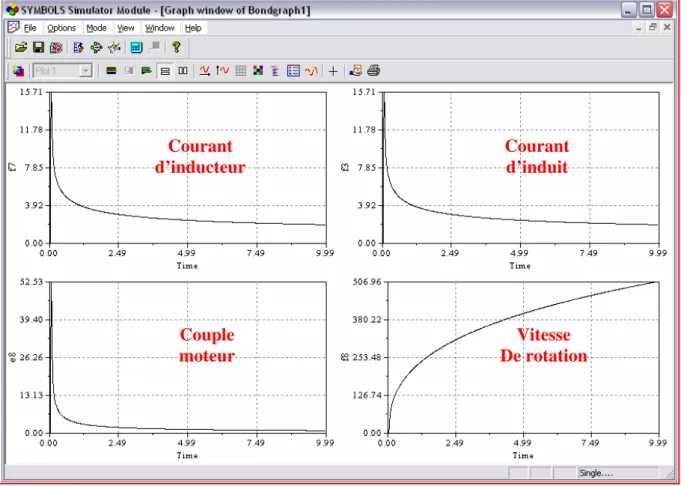Close the inner graph window

point(667,27)
